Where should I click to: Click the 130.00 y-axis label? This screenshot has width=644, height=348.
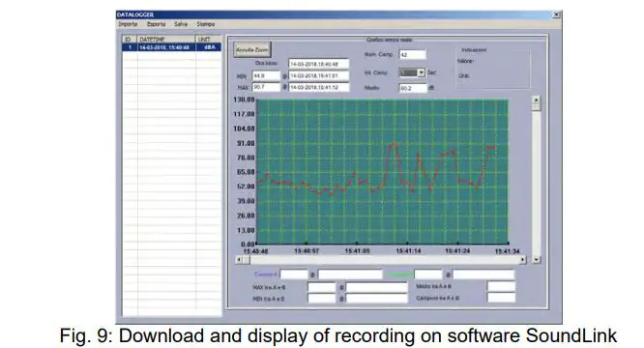tap(244, 100)
